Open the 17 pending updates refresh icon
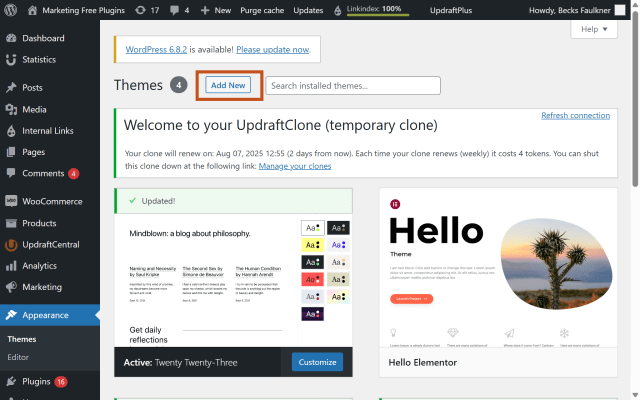640x400 pixels. point(140,10)
